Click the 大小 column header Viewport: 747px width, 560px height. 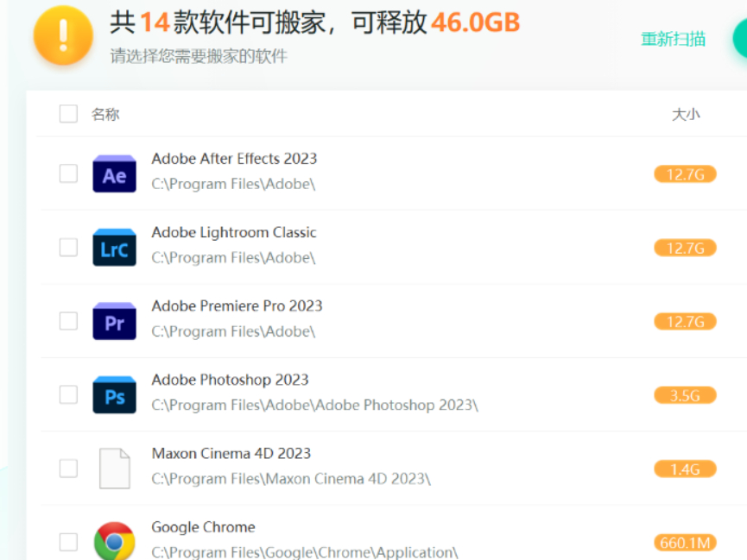pyautogui.click(x=686, y=114)
